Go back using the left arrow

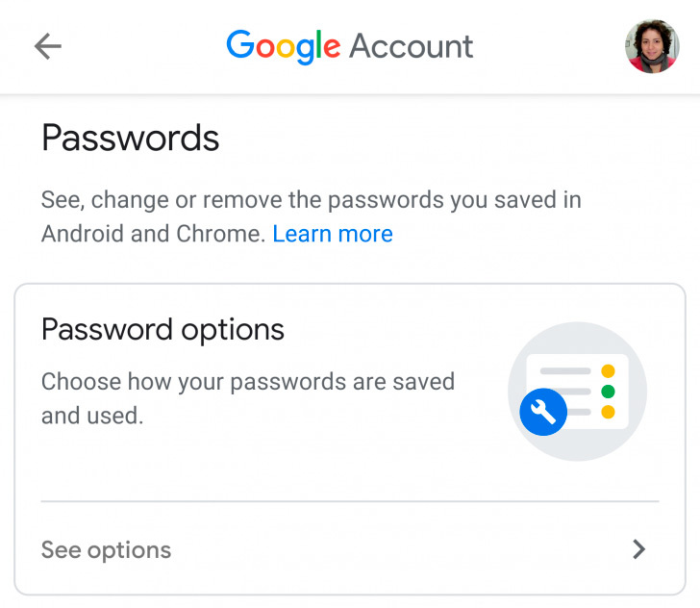(x=47, y=46)
